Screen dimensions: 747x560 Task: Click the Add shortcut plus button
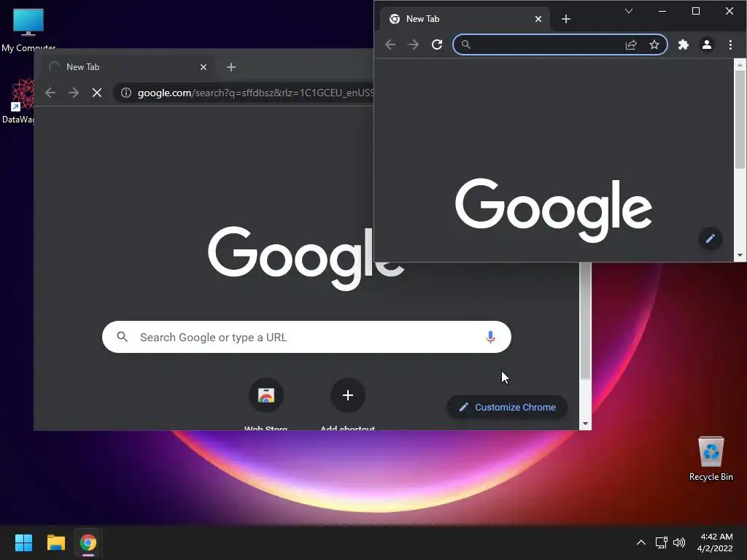[x=348, y=395]
